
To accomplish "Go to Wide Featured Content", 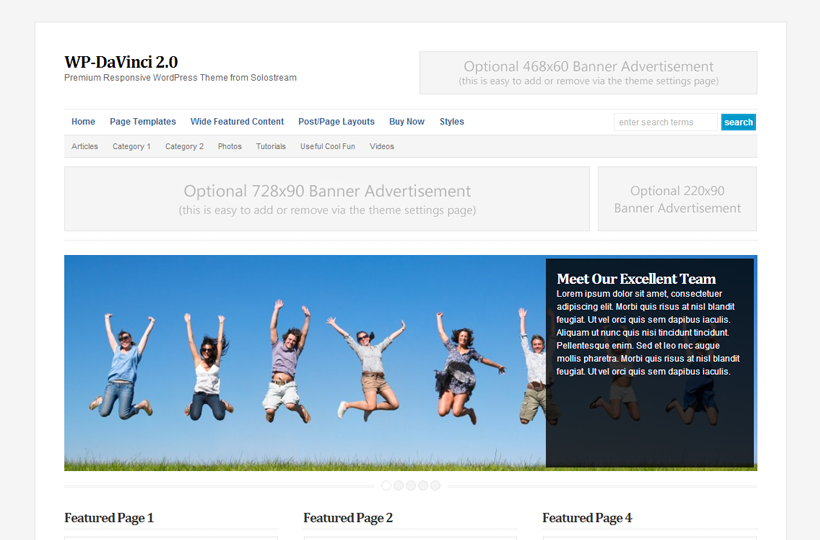I will pyautogui.click(x=237, y=122).
